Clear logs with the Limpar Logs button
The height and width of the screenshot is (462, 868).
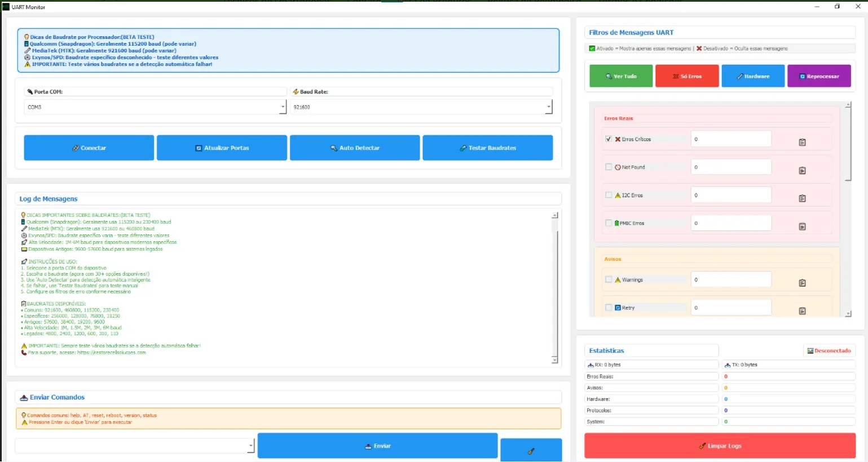point(720,446)
